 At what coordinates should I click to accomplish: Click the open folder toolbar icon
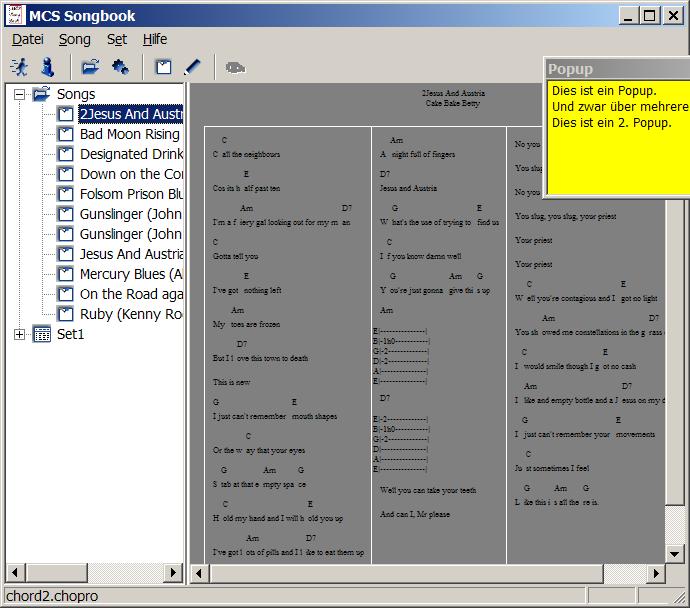(x=91, y=67)
